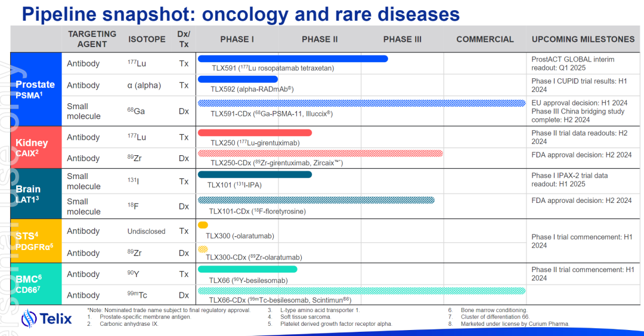The image size is (644, 336).
Task: Select the PHASE III column header
Action: pos(402,39)
